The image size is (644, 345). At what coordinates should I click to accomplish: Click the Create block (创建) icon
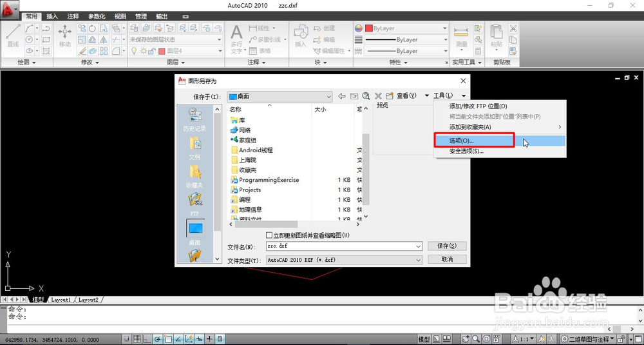325,28
